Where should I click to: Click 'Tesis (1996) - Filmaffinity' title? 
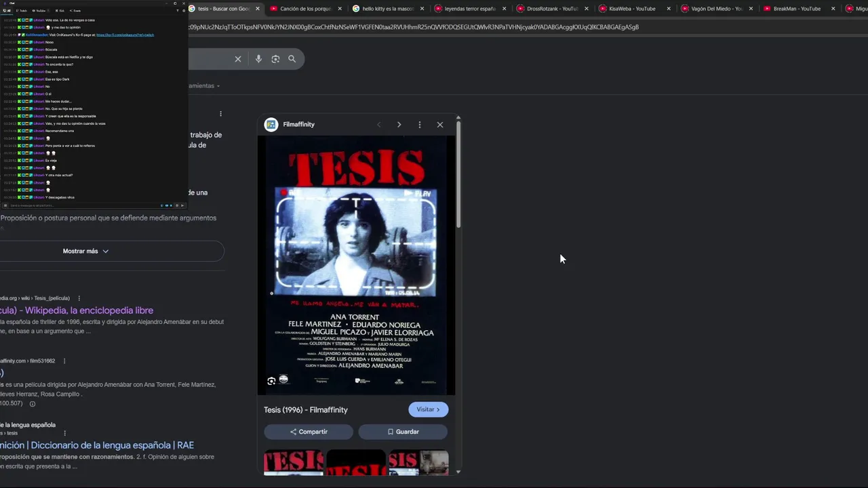(306, 410)
